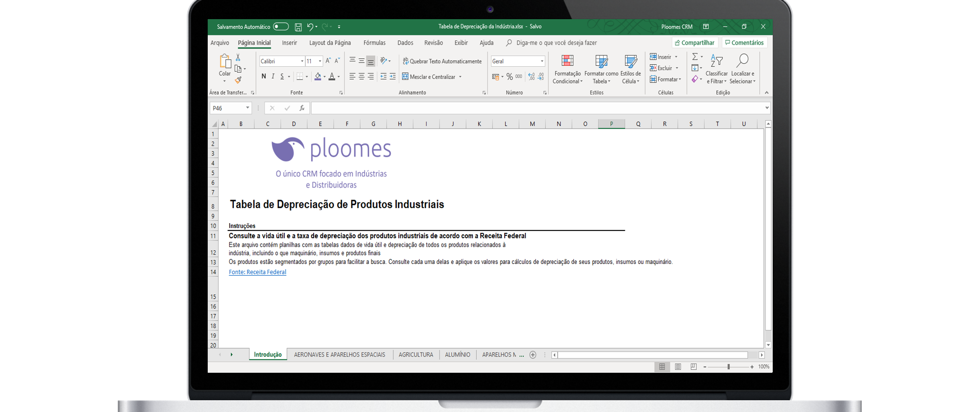Open the Fonte: Receita Federal link
This screenshot has height=412, width=980.
point(257,272)
